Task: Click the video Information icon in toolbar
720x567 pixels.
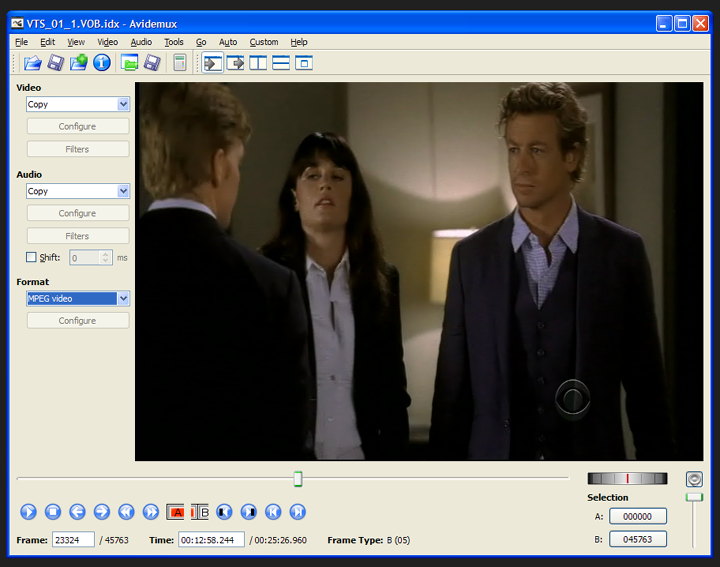Action: (102, 63)
